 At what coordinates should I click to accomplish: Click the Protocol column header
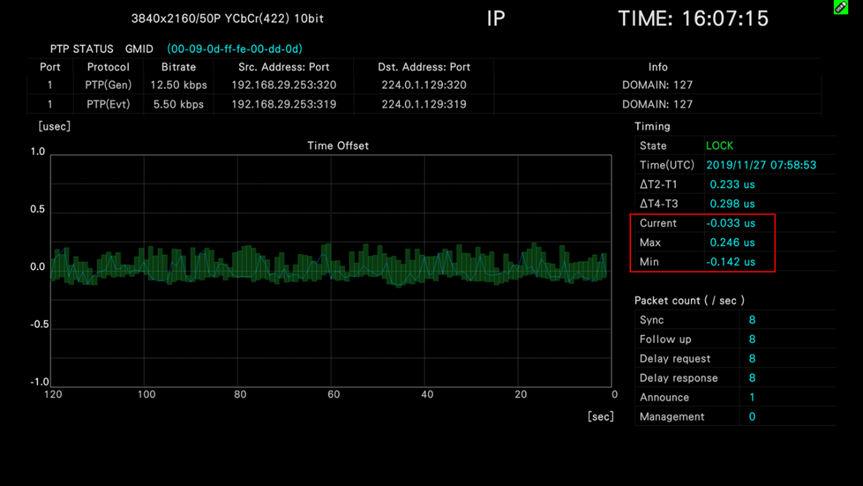[108, 67]
